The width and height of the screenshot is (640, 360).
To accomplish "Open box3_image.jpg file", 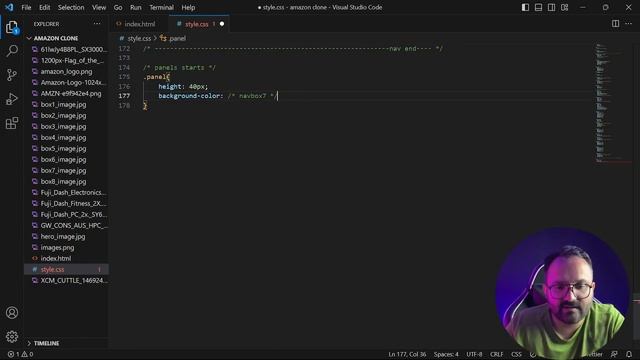I will [x=63, y=127].
